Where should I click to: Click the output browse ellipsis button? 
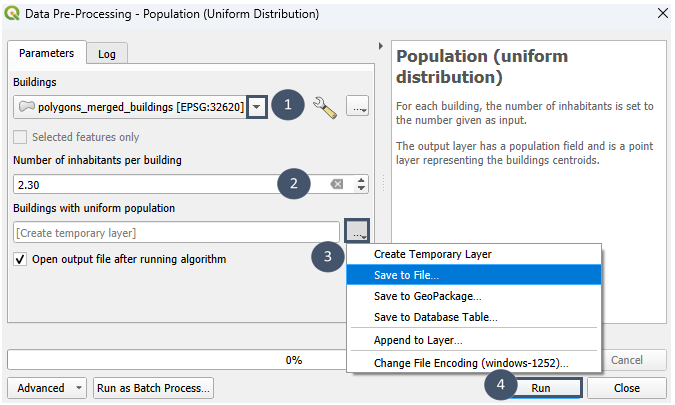pos(358,232)
